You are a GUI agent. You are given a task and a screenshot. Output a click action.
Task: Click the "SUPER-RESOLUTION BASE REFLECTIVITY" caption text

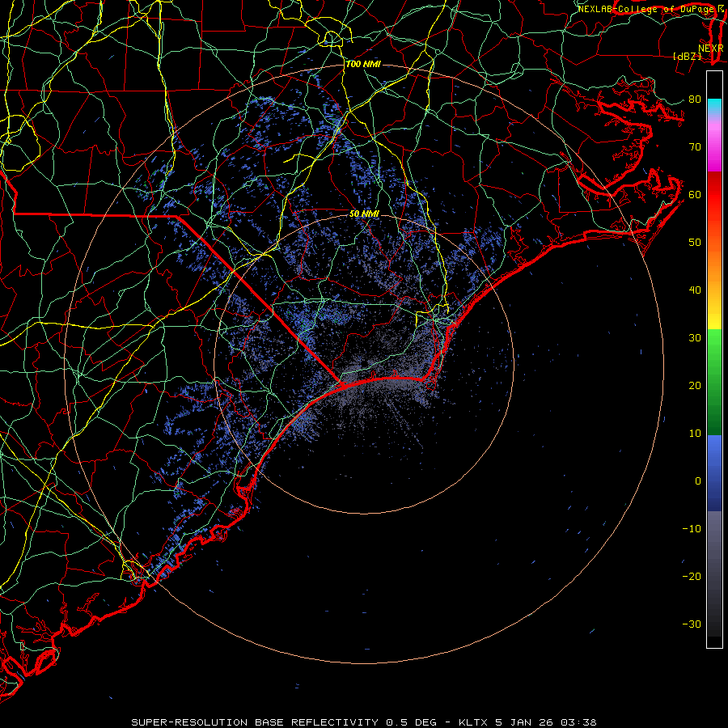point(253,722)
